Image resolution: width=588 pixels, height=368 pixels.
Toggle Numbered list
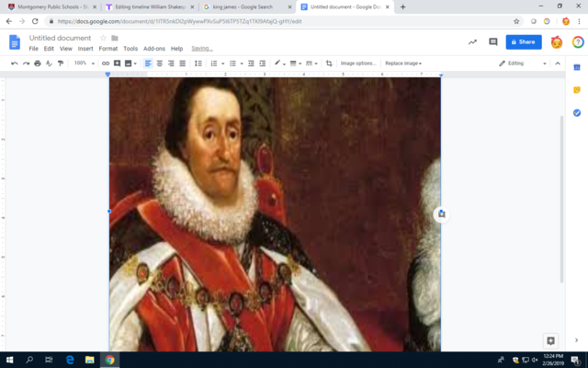(214, 63)
